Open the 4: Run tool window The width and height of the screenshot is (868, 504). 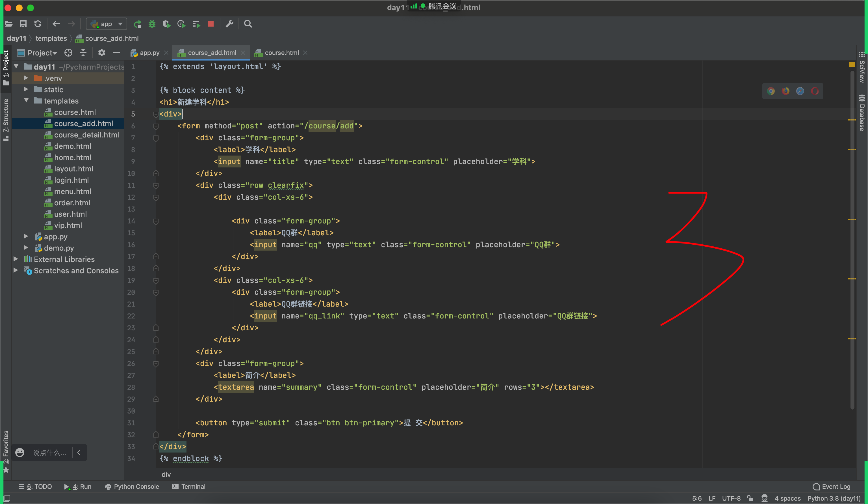[78, 486]
